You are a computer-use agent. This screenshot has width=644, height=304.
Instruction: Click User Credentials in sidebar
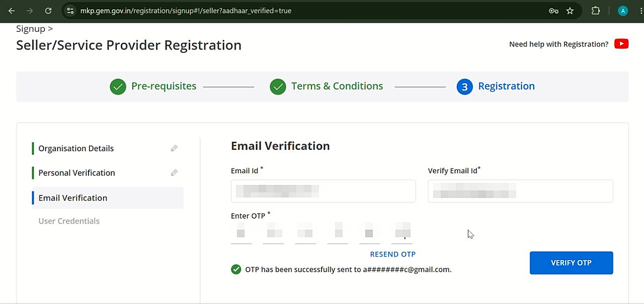(69, 221)
